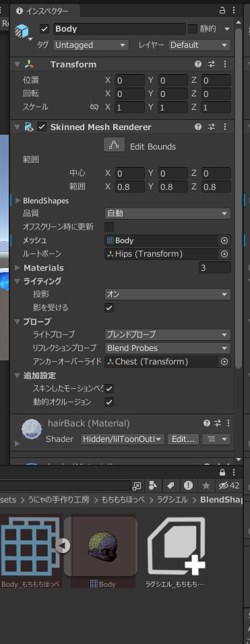Open Transform help reference icon

pos(198,64)
